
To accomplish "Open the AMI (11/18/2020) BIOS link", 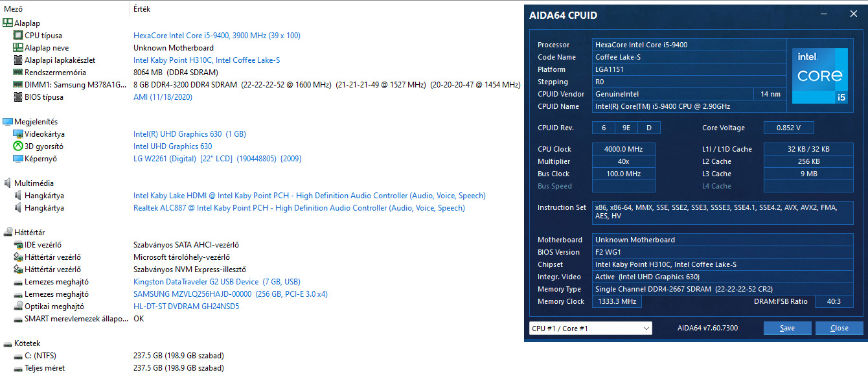I will (163, 97).
